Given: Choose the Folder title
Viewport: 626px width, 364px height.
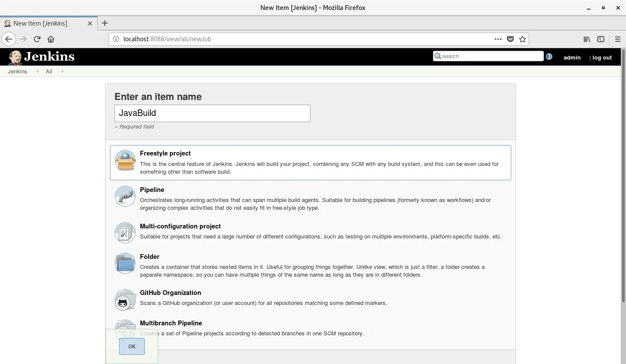Looking at the screenshot, I should coord(150,257).
